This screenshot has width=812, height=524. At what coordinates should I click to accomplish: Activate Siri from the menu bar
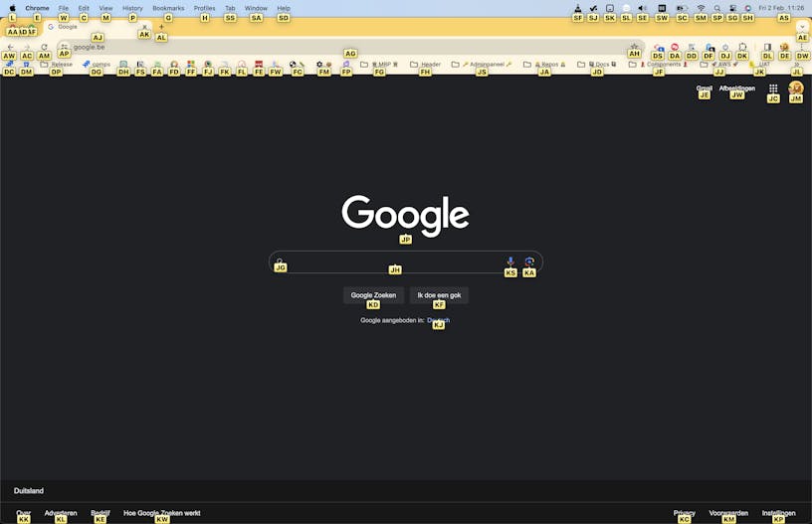tap(747, 8)
